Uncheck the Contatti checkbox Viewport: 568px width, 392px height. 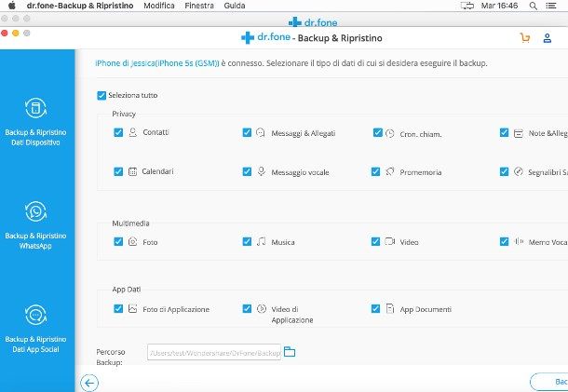coord(118,132)
